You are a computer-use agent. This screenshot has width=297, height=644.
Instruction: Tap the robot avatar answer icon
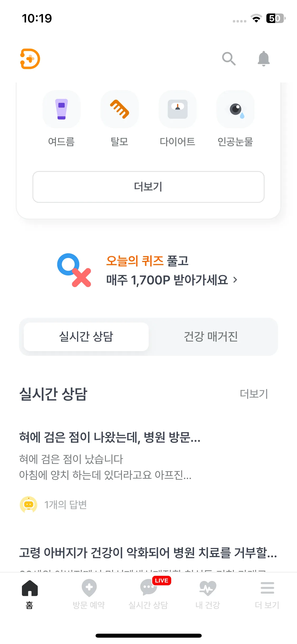[x=29, y=504]
